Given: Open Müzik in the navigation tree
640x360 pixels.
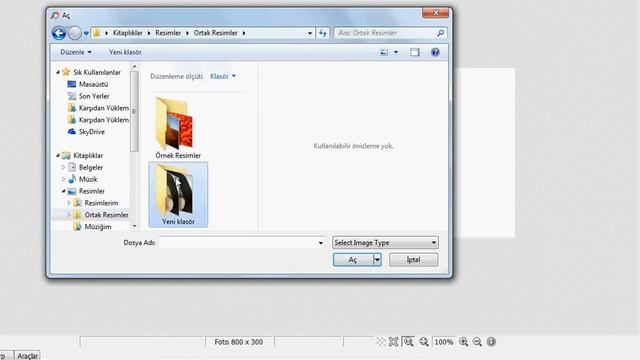Looking at the screenshot, I should coord(88,179).
